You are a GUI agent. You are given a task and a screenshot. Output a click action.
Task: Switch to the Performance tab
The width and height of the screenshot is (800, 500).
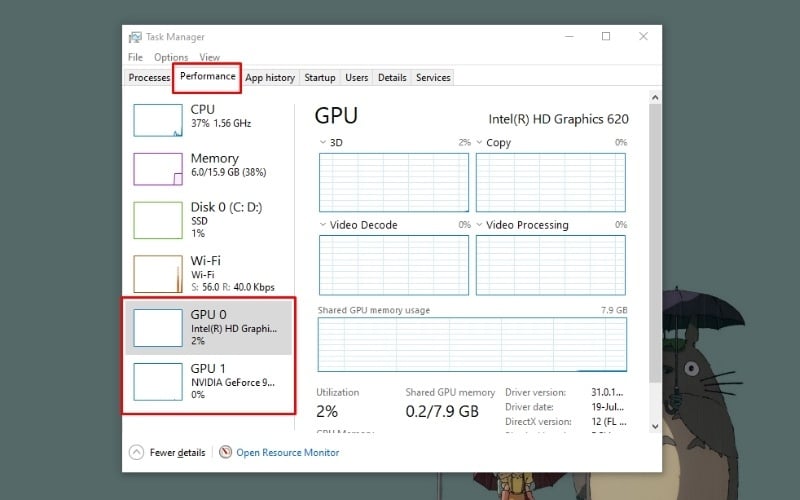(207, 77)
